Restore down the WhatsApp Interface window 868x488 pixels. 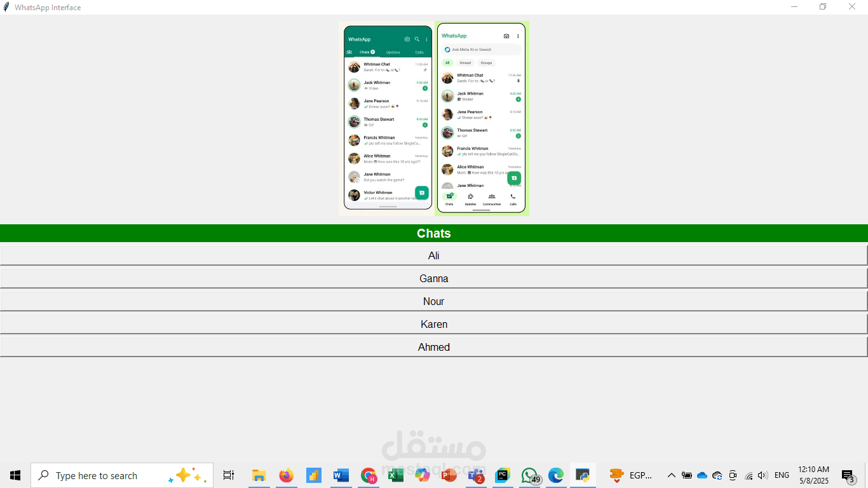823,7
